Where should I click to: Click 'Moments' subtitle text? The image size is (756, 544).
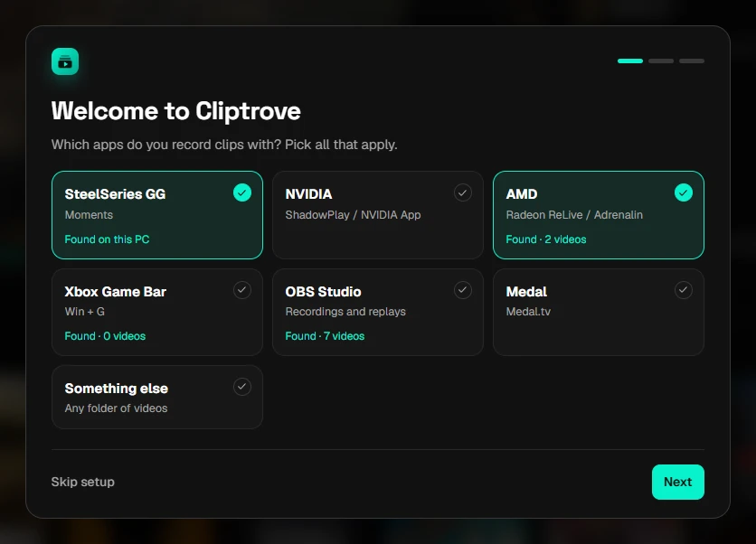[x=89, y=215]
